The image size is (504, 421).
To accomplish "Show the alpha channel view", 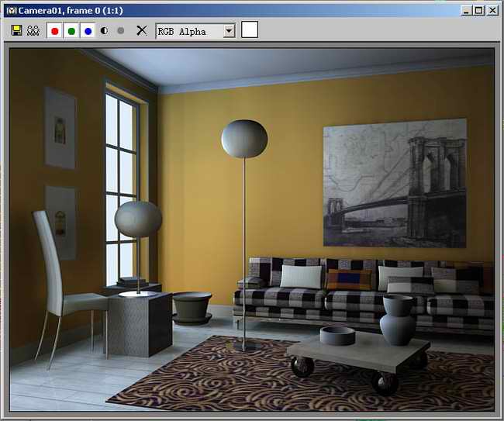I will click(104, 30).
